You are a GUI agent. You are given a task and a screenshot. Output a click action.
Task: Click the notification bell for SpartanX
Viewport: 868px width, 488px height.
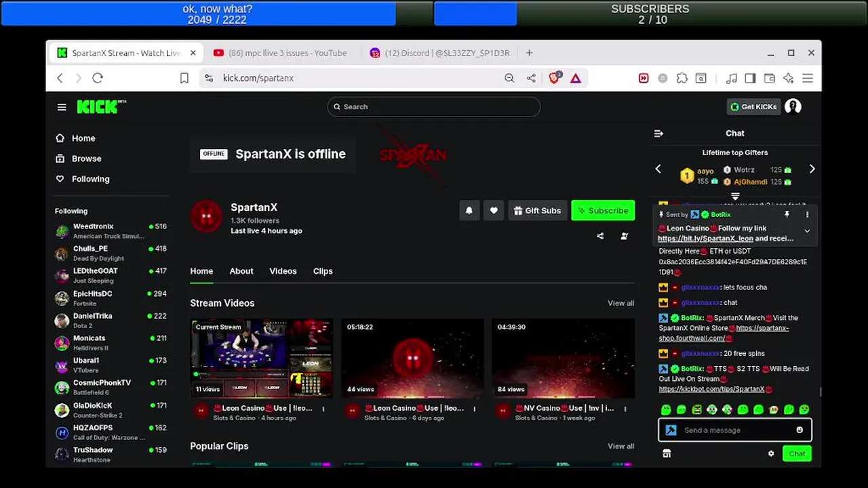469,211
